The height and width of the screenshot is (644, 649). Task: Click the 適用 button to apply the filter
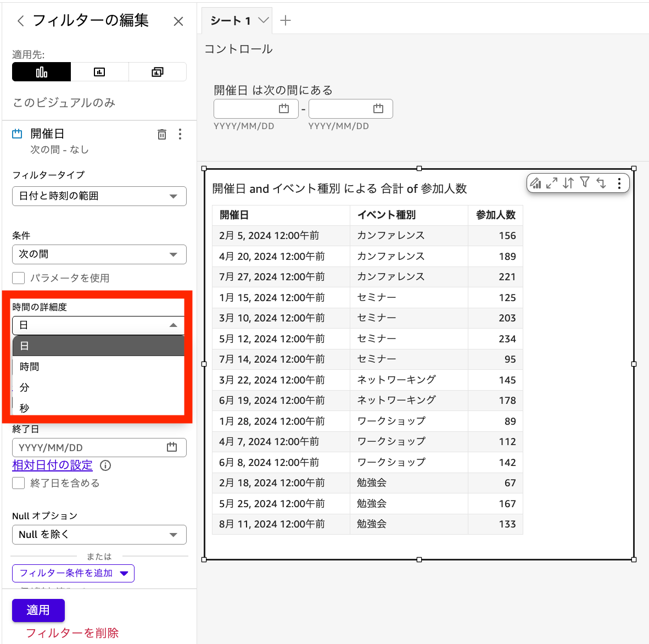(x=38, y=610)
